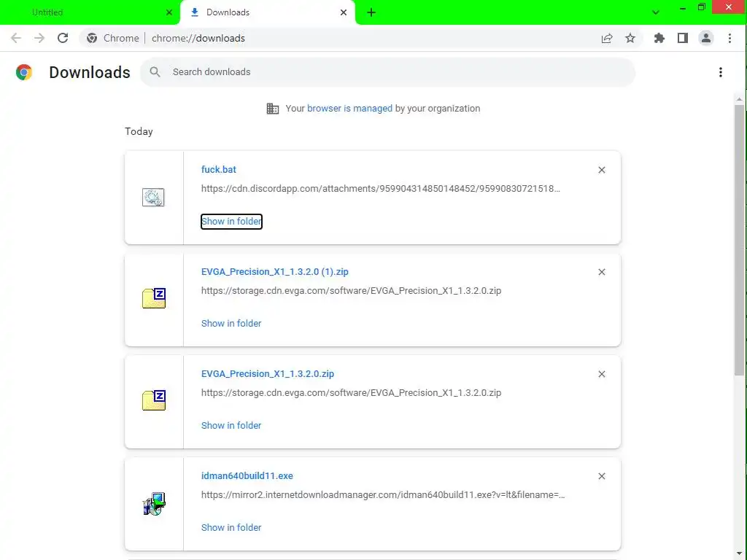The width and height of the screenshot is (747, 560).
Task: Open EVGA_Precision_X1_1.3.2.0.zip link
Action: point(268,374)
